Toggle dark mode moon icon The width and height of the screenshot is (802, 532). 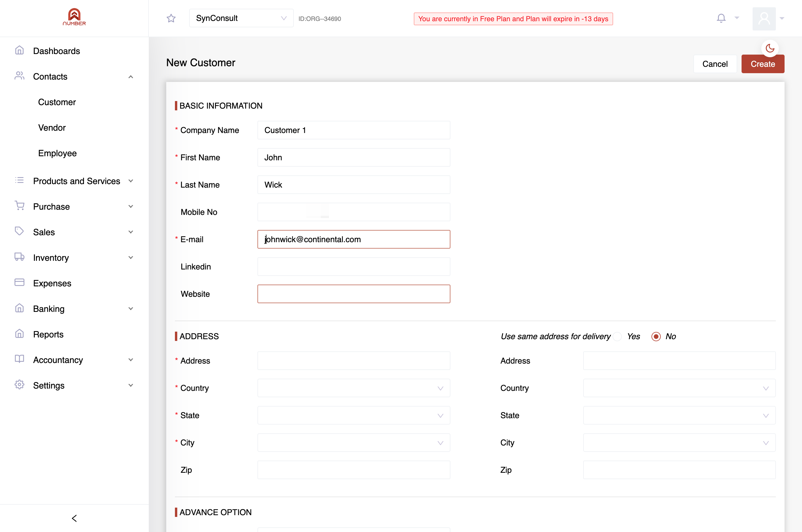point(770,48)
